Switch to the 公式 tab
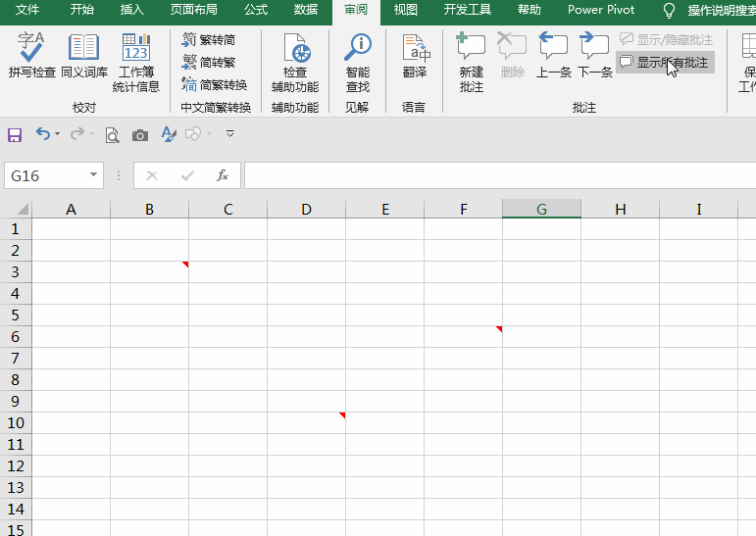Viewport: 756px width, 536px height. pyautogui.click(x=256, y=10)
